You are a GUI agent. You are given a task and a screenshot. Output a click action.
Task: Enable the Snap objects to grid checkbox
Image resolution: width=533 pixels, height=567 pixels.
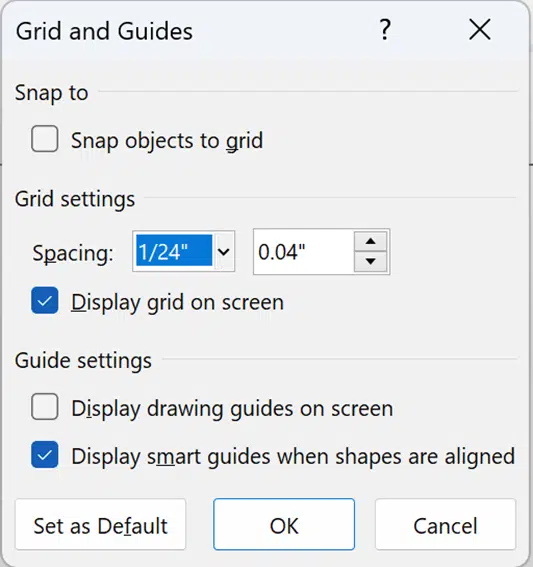44,139
